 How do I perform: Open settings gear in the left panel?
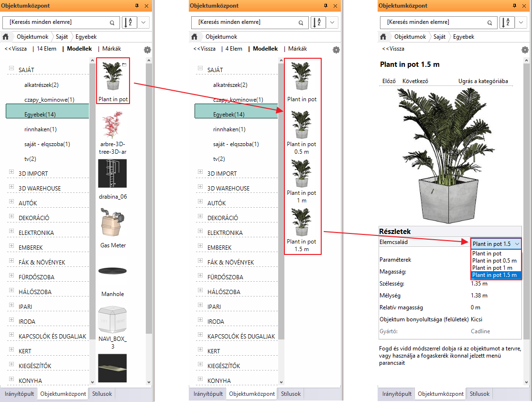click(x=147, y=50)
